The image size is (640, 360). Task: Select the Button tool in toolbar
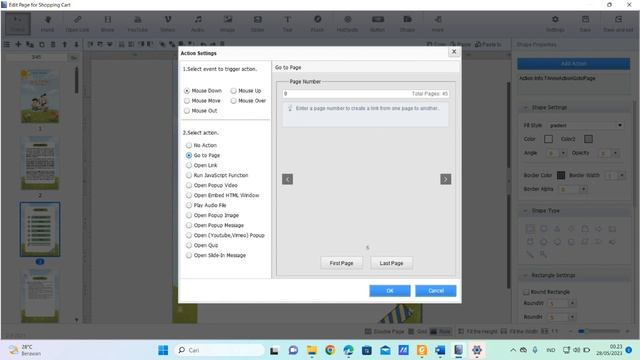coord(378,23)
